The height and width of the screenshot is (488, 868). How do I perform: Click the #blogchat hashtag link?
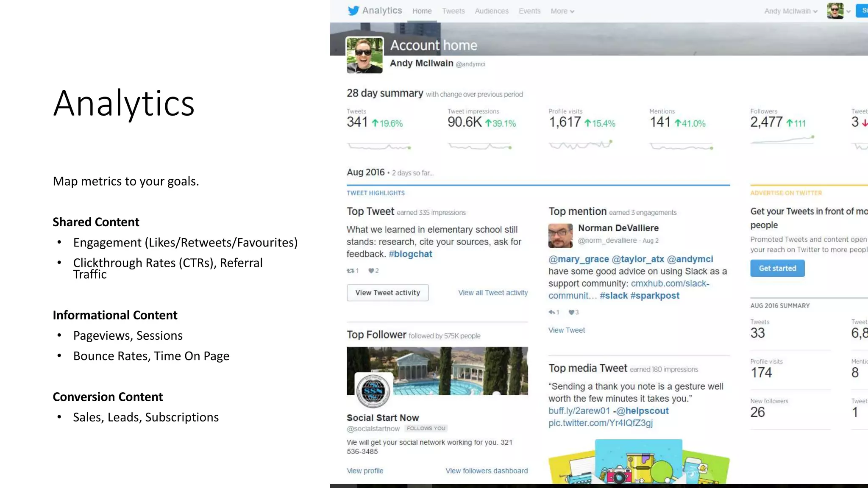coord(410,254)
